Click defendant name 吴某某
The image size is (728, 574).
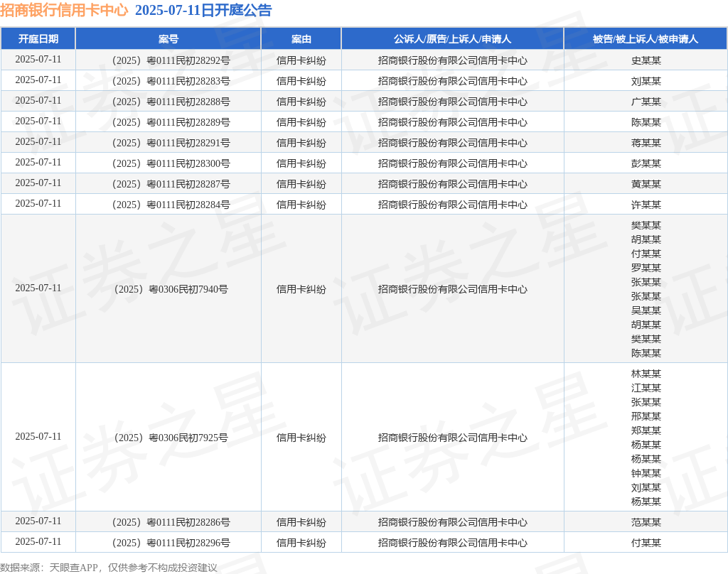tap(646, 310)
